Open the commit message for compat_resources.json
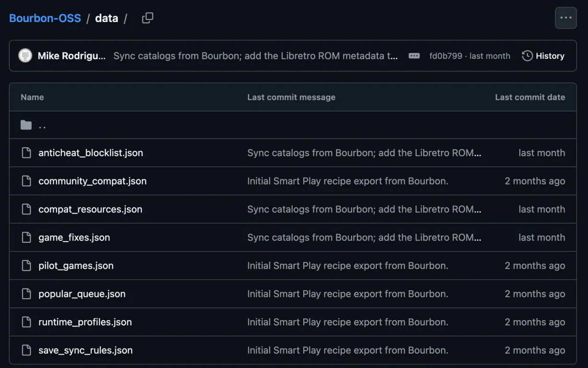Screen dimensions: 588x368 (364, 209)
